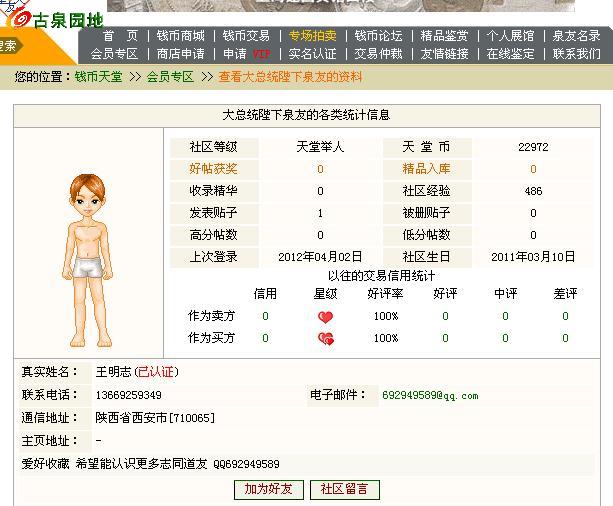Image resolution: width=613 pixels, height=506 pixels.
Task: Go to 钱币交易 section
Action: tap(246, 36)
